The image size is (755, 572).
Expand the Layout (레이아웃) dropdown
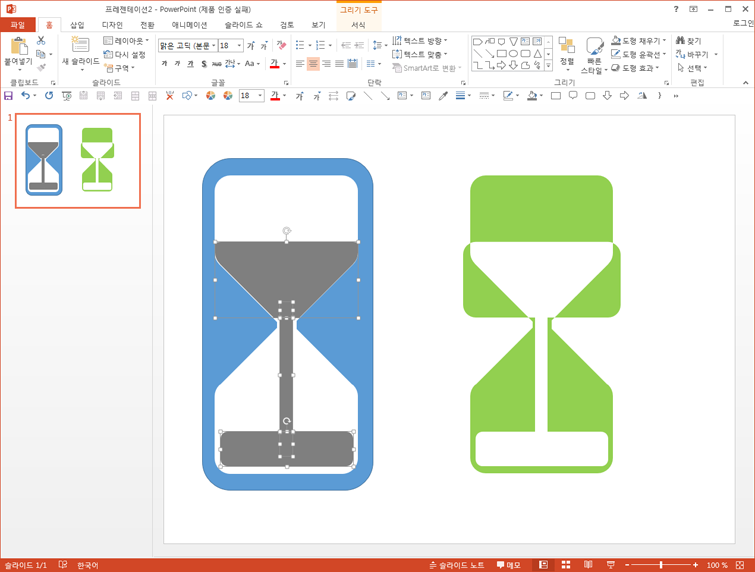[126, 40]
